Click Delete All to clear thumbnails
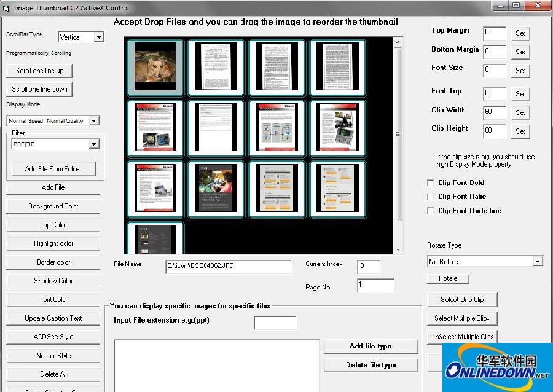The image size is (553, 392). pyautogui.click(x=53, y=374)
